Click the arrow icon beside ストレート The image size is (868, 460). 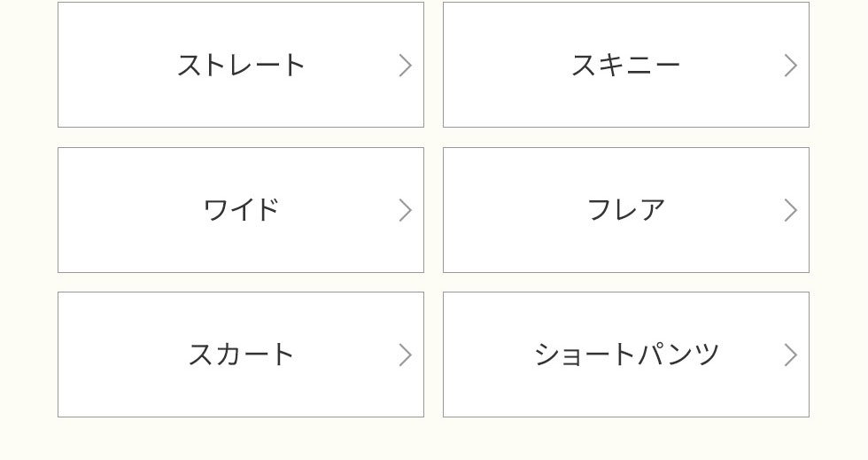coord(405,66)
